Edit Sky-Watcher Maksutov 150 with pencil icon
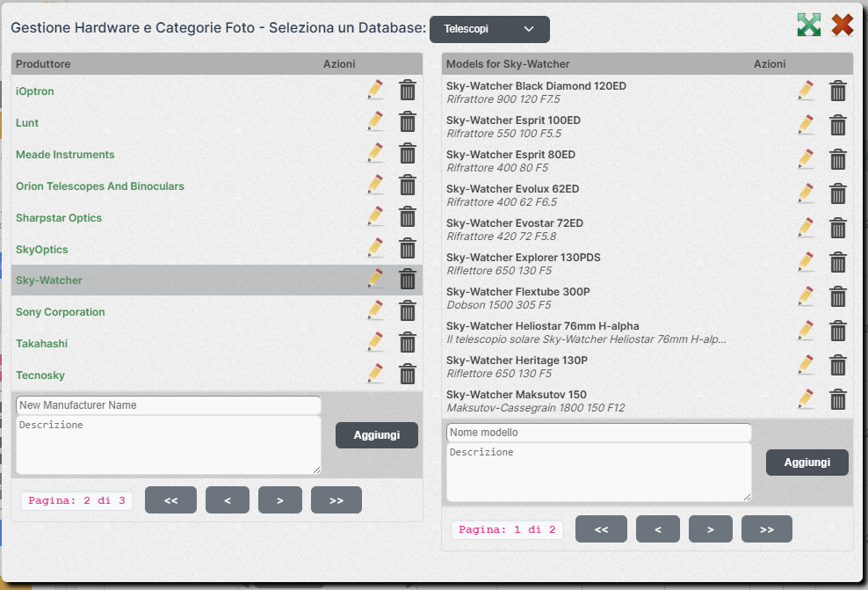Viewport: 868px width, 590px height. click(x=806, y=399)
